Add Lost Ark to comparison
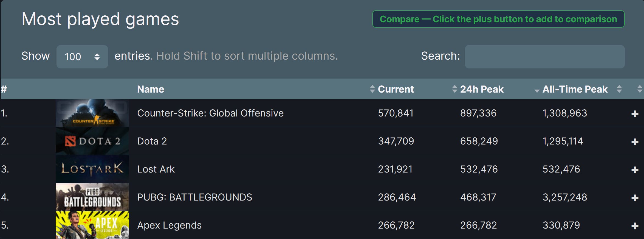 pos(635,170)
